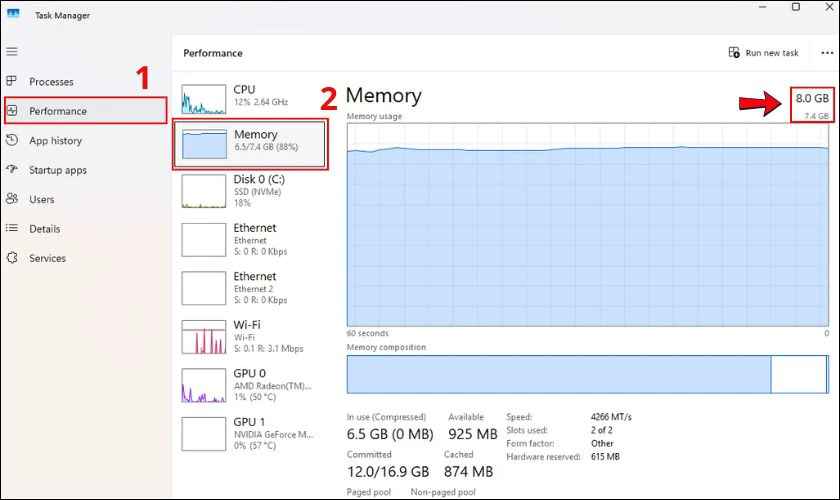Maximize the Task Manager window
840x500 pixels.
pos(796,8)
